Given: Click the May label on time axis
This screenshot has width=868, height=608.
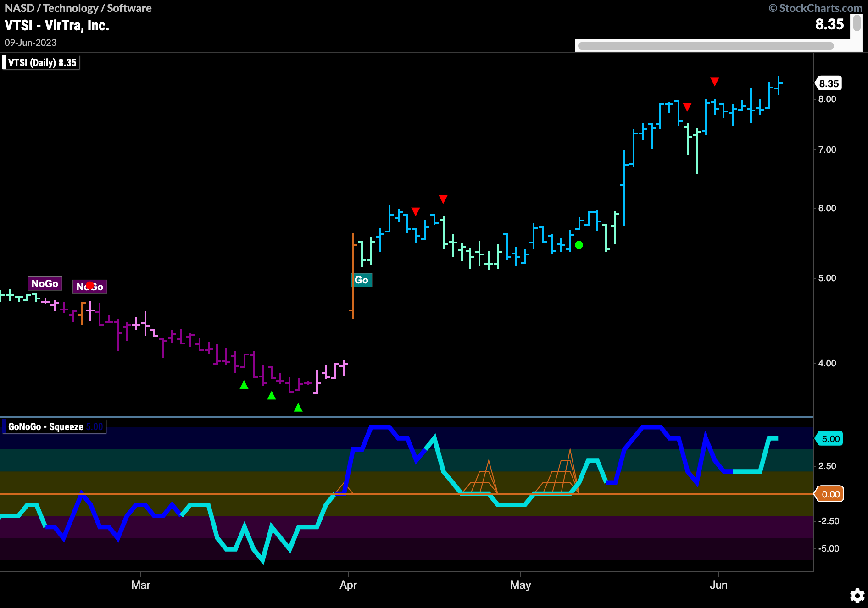Looking at the screenshot, I should tap(521, 585).
